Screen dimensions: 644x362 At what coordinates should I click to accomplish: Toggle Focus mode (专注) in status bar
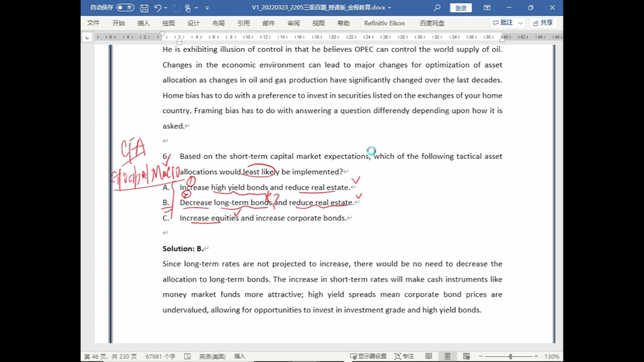(404, 356)
